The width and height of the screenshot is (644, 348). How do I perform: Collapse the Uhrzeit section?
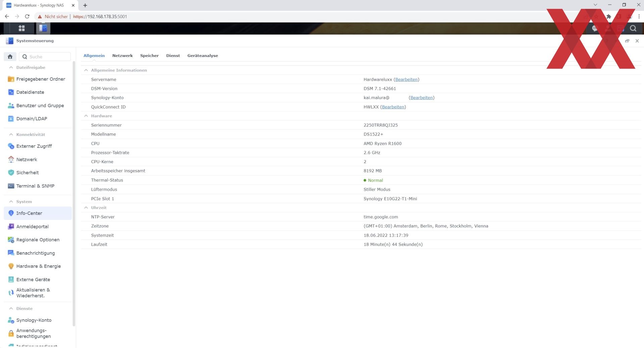tap(86, 208)
